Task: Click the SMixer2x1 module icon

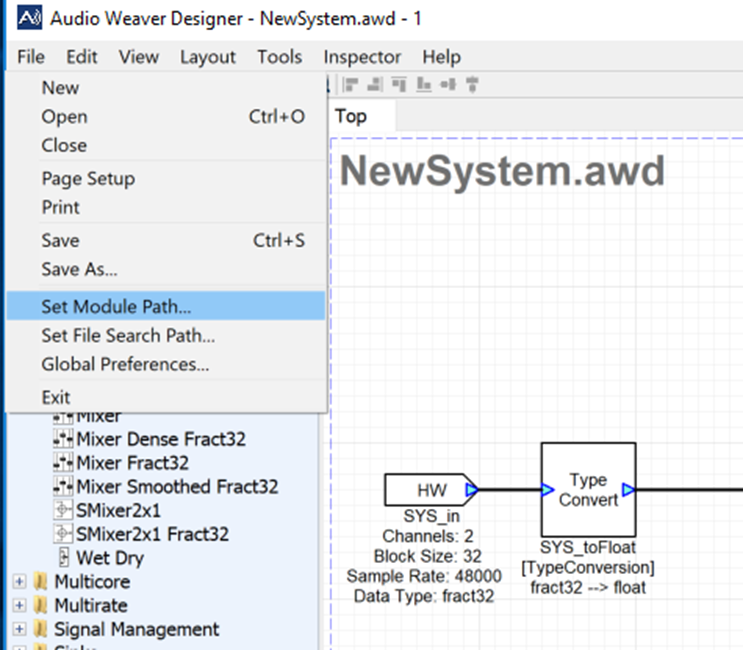Action: tap(62, 511)
